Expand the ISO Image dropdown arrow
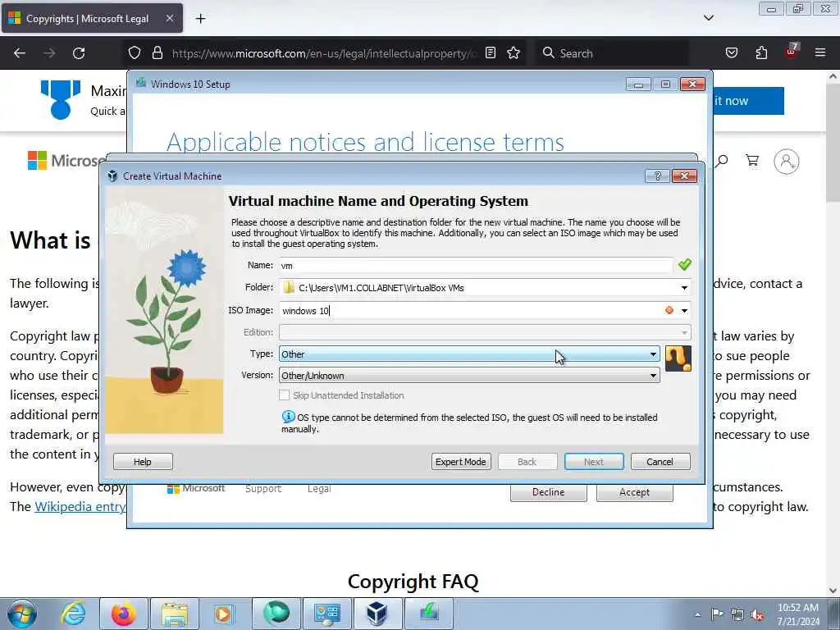This screenshot has width=840, height=630. [684, 311]
